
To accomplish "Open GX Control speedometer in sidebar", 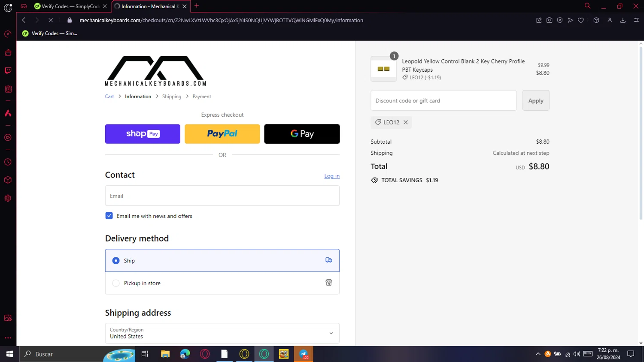I will pos(8,34).
